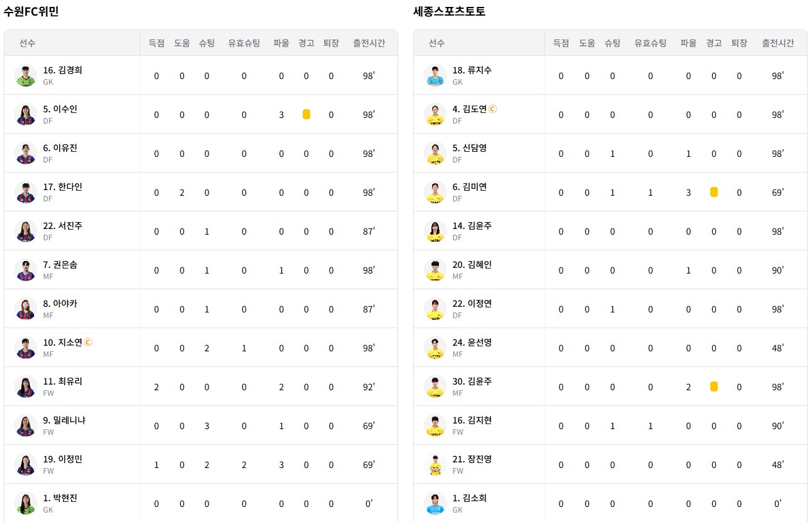812x522 pixels.
Task: Click 지소연's avatar
Action: point(26,348)
